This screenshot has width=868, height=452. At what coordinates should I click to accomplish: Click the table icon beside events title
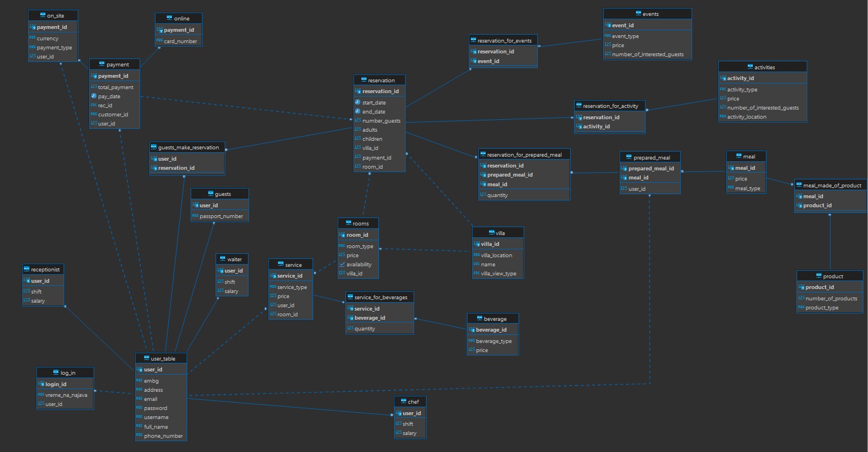click(638, 14)
